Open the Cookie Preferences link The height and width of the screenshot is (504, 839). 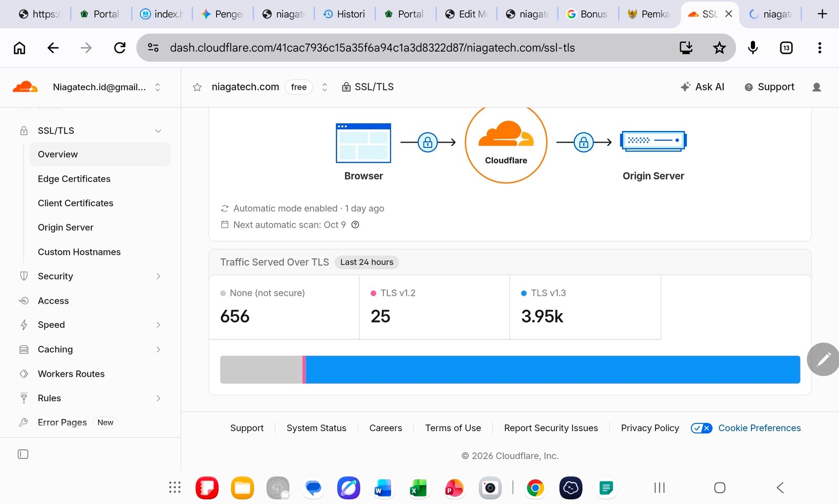coord(759,428)
